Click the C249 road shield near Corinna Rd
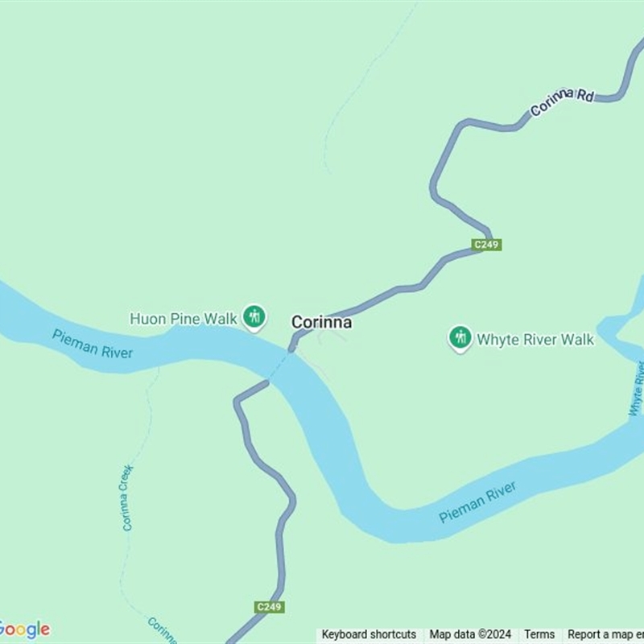The height and width of the screenshot is (644, 644). 486,245
